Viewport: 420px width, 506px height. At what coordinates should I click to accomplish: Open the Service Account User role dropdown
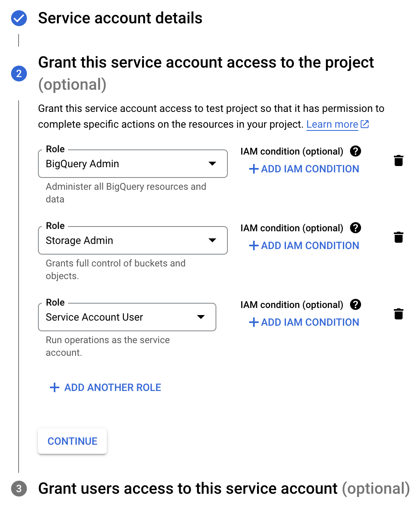pyautogui.click(x=127, y=317)
